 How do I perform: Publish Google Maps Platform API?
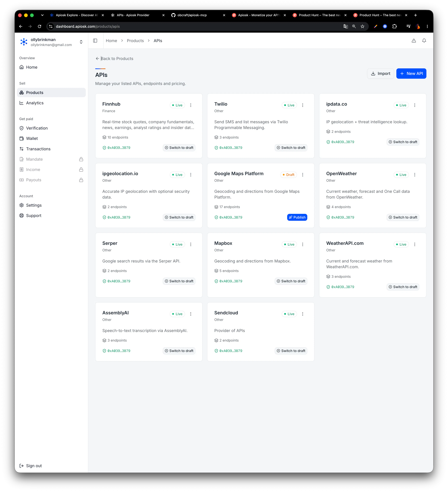click(x=297, y=217)
